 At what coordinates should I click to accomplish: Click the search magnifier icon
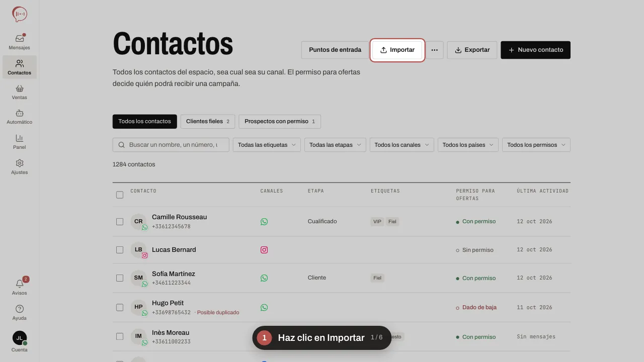point(121,145)
